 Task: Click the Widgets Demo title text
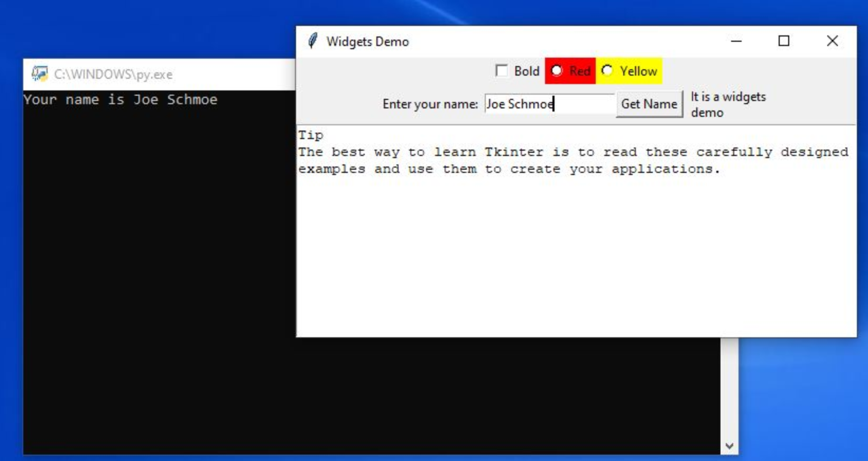click(367, 42)
